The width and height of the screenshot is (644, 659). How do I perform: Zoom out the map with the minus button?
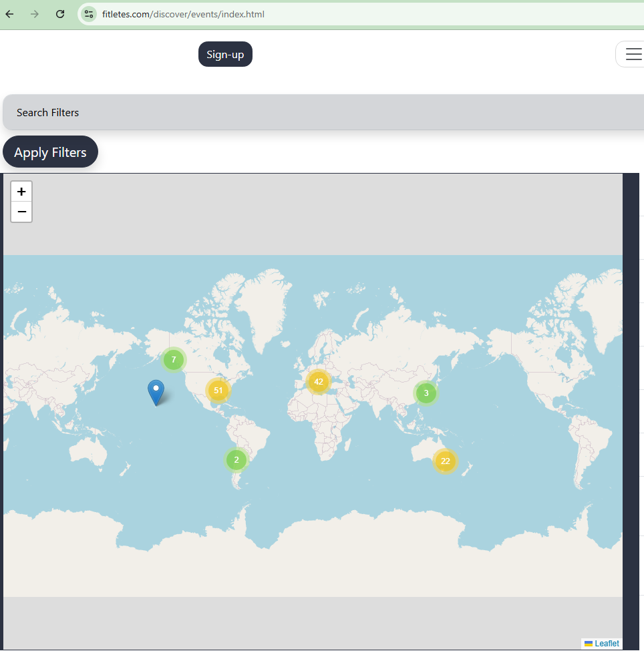coord(21,212)
